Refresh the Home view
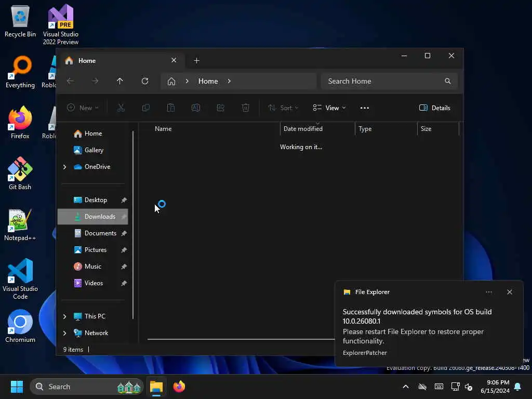Screen dimensions: 532x399 pos(145,81)
